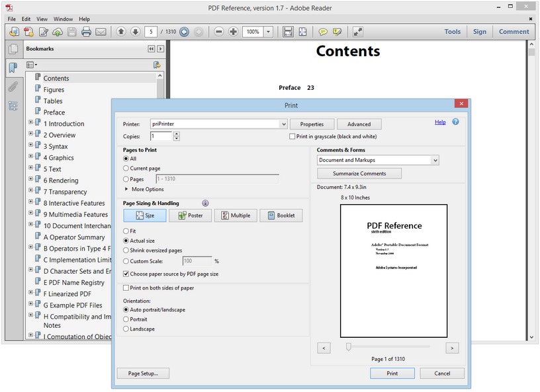
Task: Click the Page Setup button
Action: 143,373
